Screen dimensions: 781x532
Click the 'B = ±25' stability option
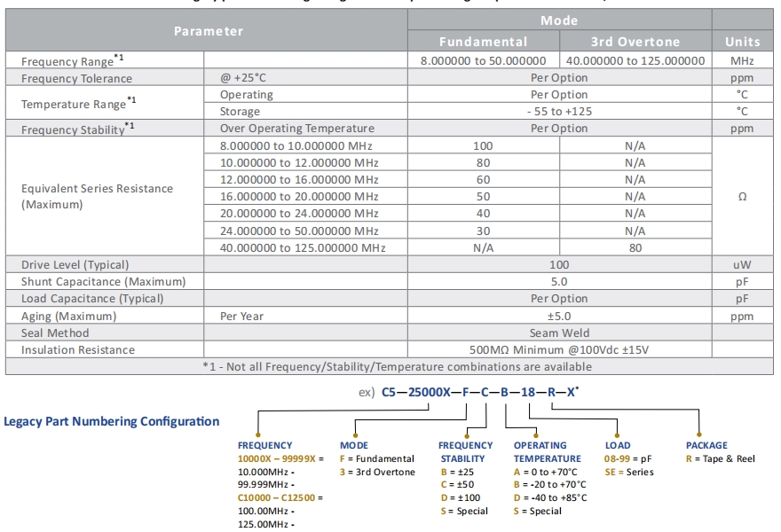coord(457,472)
